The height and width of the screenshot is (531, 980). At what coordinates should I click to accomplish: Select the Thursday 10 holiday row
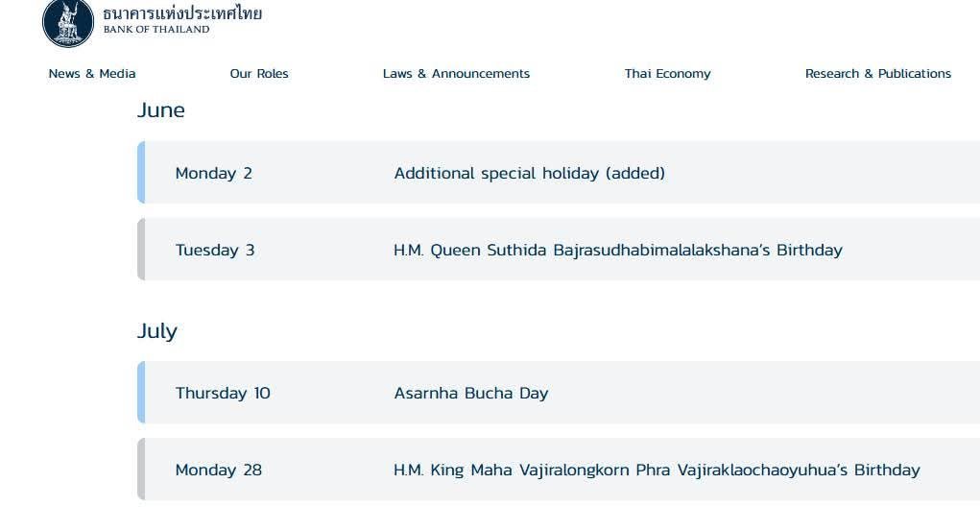(559, 393)
